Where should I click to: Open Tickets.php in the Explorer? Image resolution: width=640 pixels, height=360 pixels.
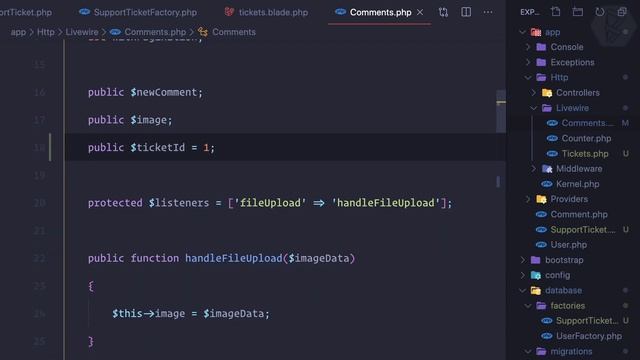[x=585, y=153]
